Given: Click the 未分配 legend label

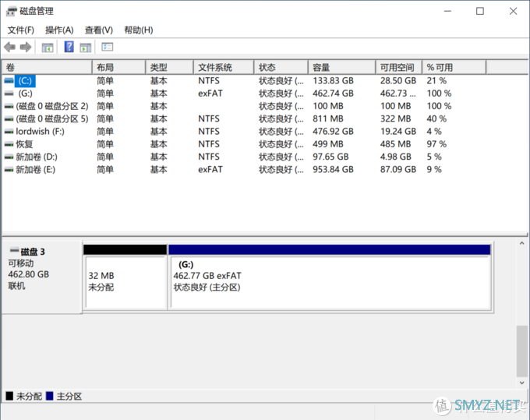Looking at the screenshot, I should [30, 397].
